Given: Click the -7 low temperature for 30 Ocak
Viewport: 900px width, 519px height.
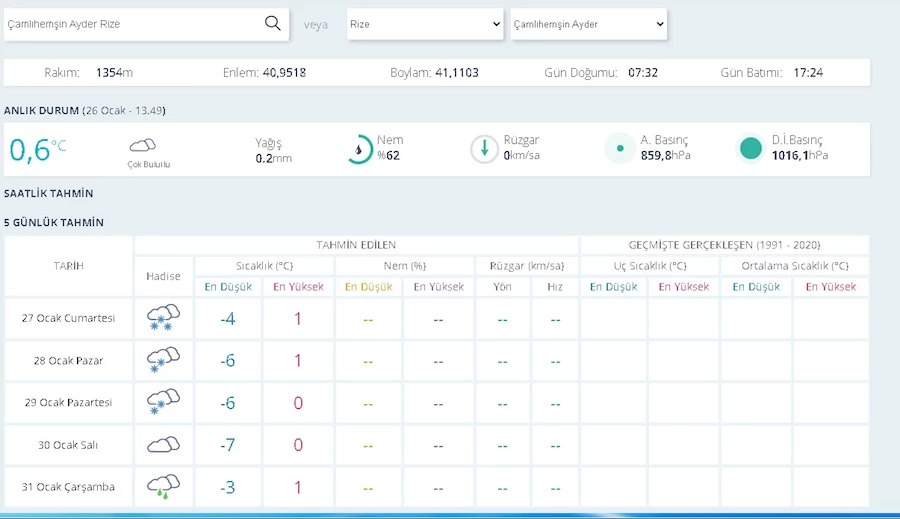Looking at the screenshot, I should (228, 445).
